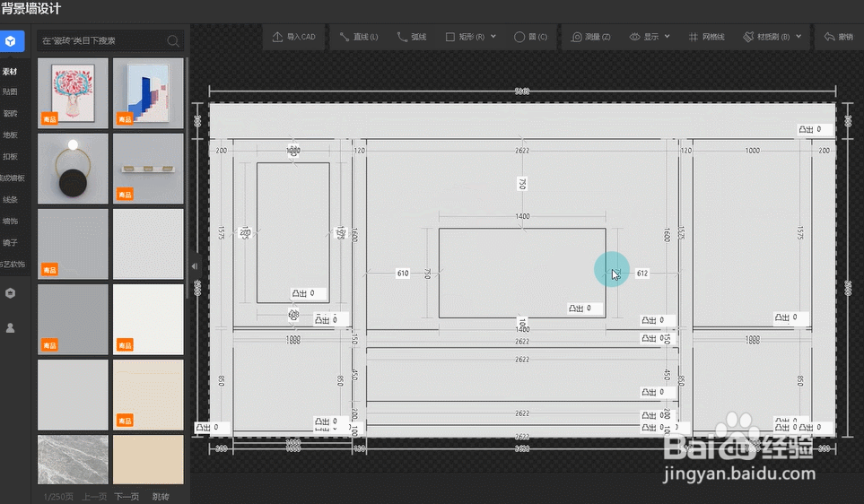Image resolution: width=864 pixels, height=504 pixels.
Task: Open the hexagon icon in left sidebar
Action: (x=10, y=293)
